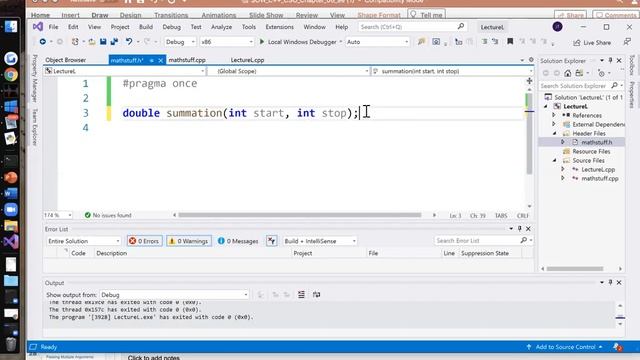The width and height of the screenshot is (640, 360).
Task: Open the Build + IntelliSense dropdown
Action: point(320,241)
